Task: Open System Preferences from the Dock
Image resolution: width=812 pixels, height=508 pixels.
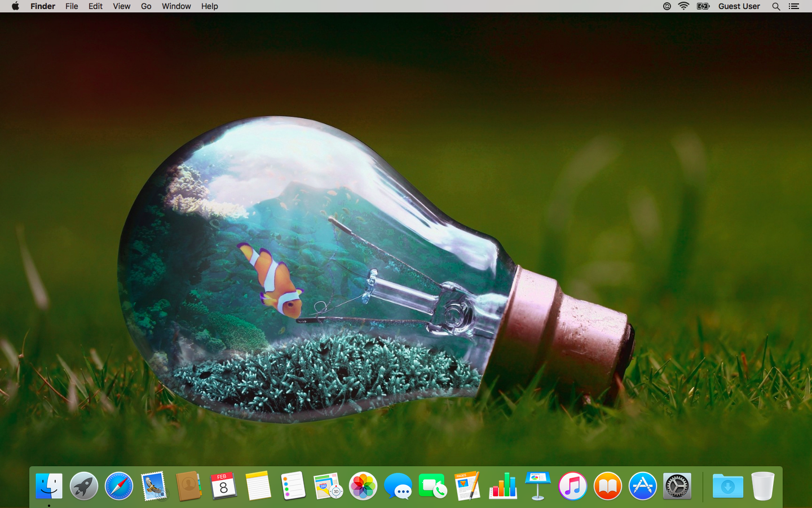Action: (x=677, y=486)
